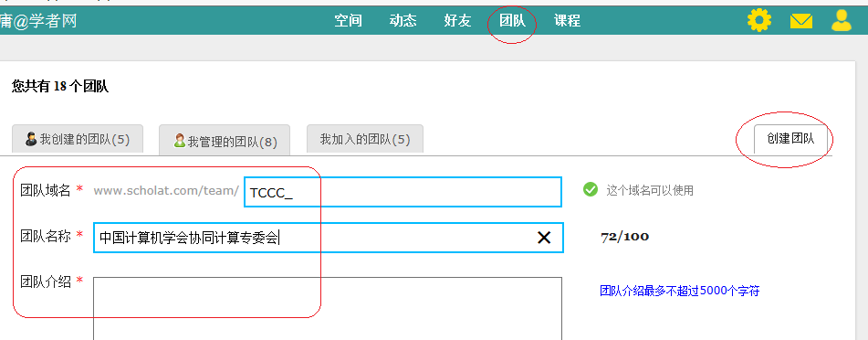
Task: Switch to the 我创建的团队(5) tab
Action: [x=78, y=139]
